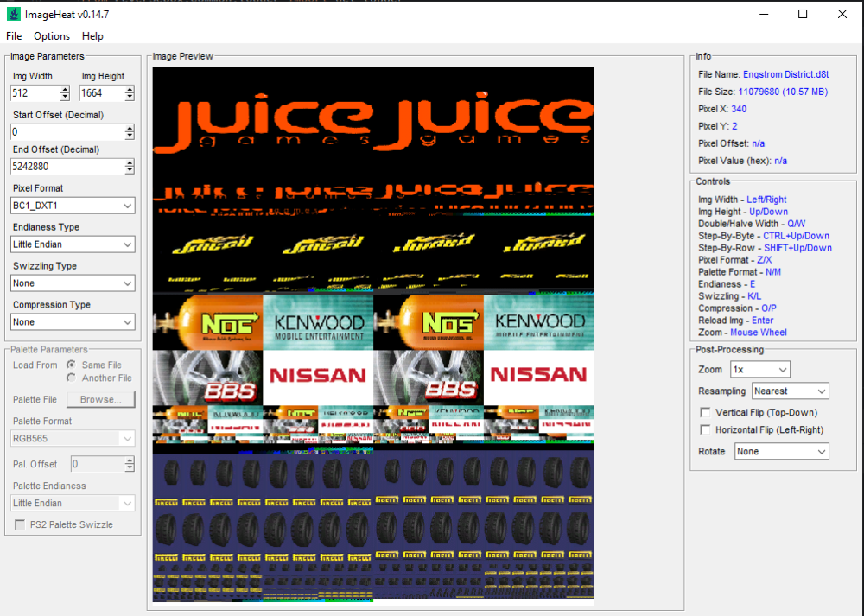Decrement the End Offset spinner down
This screenshot has width=864, height=616.
130,170
